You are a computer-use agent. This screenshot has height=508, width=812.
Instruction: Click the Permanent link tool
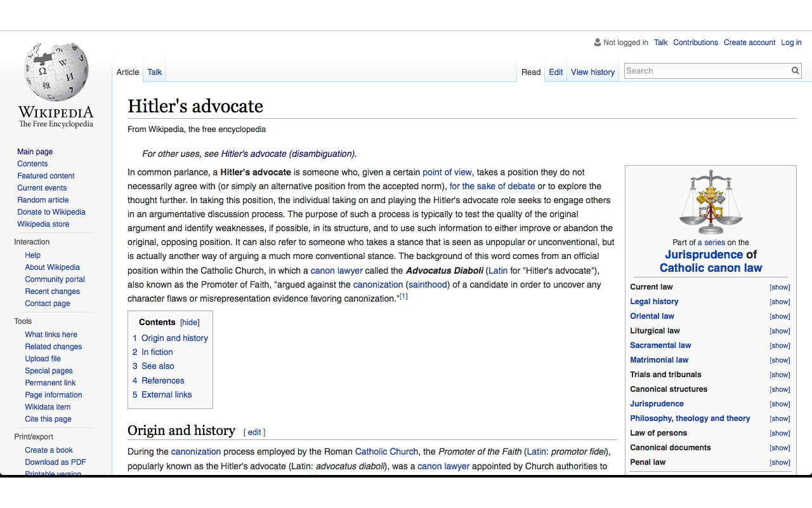tap(50, 382)
